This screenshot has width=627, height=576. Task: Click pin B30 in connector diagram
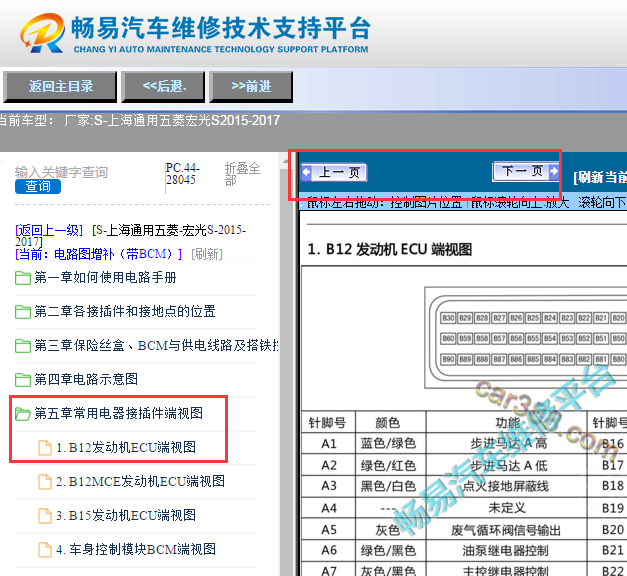point(448,318)
